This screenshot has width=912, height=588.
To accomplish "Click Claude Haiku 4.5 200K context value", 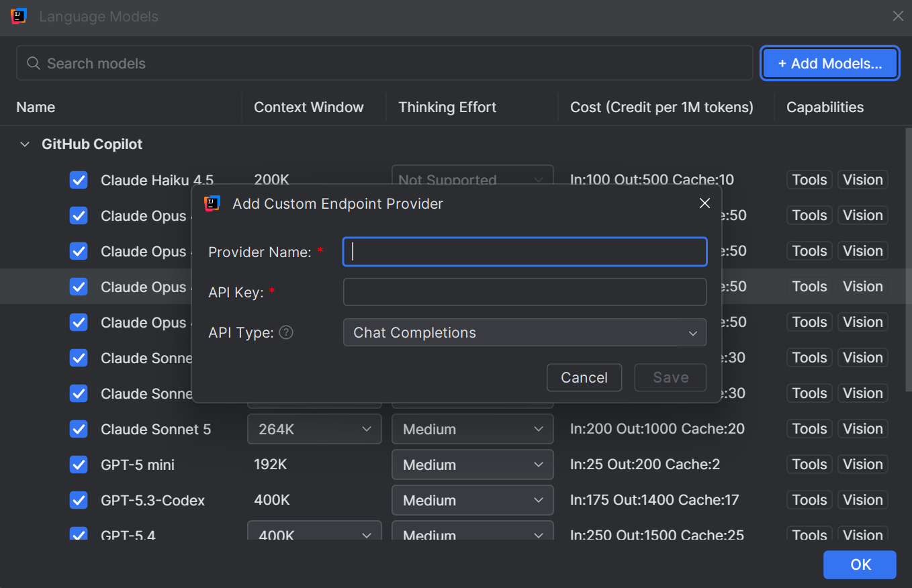I will (x=271, y=180).
